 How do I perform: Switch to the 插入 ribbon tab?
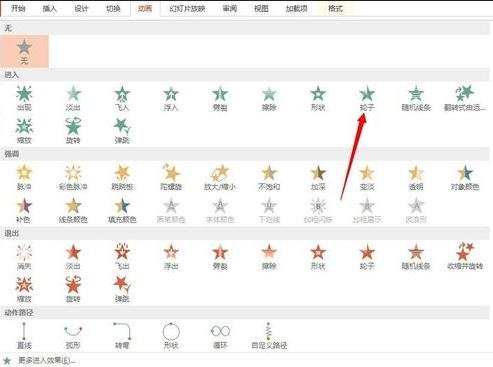50,9
